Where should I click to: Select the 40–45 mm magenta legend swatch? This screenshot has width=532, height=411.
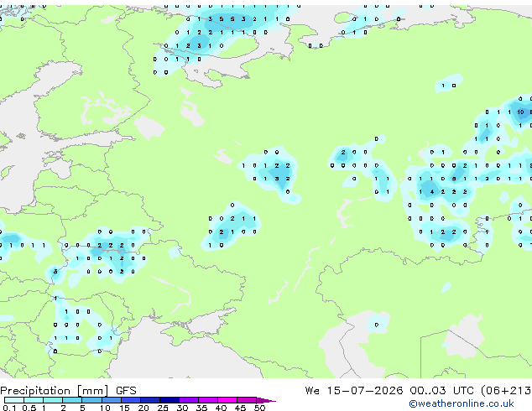(x=227, y=400)
